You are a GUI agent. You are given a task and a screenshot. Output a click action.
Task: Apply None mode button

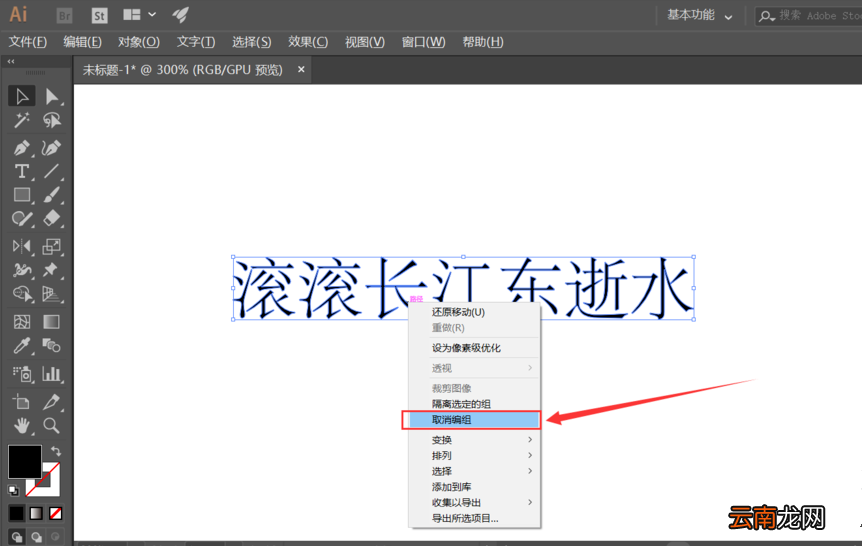coord(56,513)
